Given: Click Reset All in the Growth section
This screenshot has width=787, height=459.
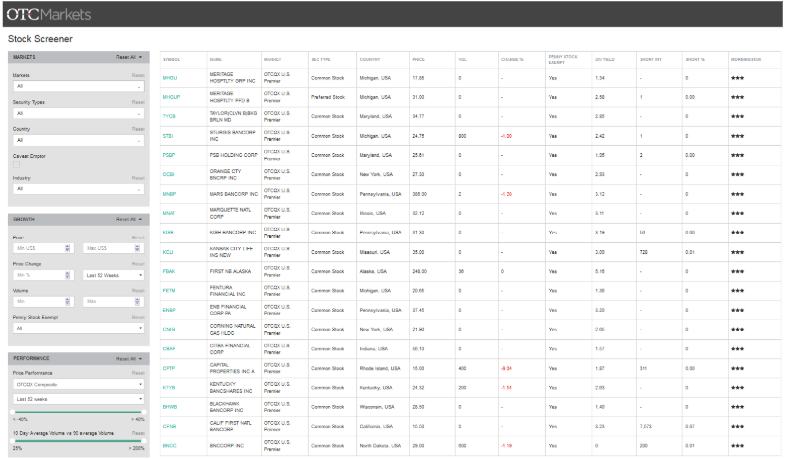Looking at the screenshot, I should (129, 219).
